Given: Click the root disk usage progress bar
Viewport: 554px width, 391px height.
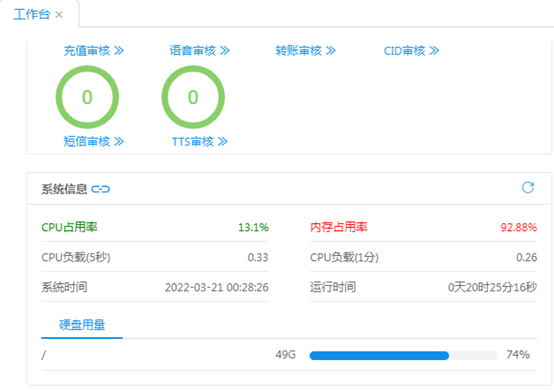Looking at the screenshot, I should click(403, 355).
